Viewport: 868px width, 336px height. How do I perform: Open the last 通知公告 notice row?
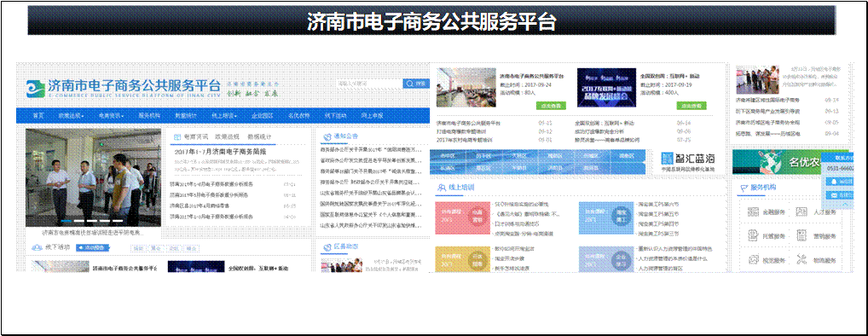[x=370, y=225]
